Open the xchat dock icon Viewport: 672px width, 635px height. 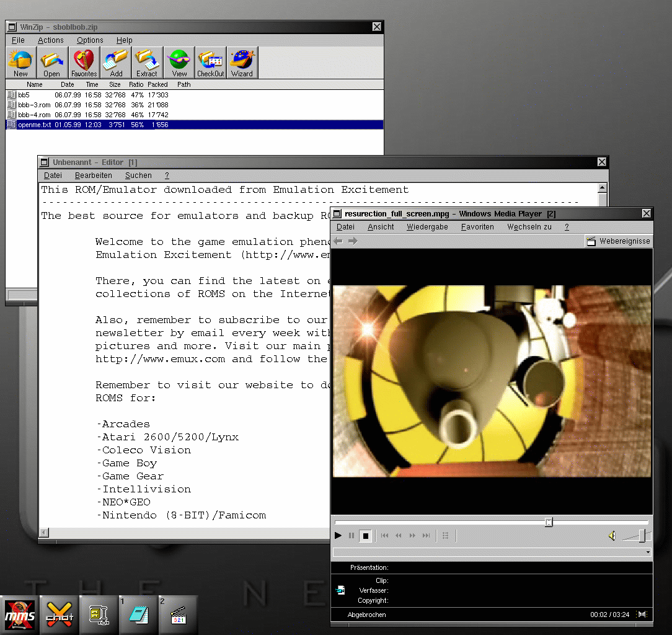[60, 615]
